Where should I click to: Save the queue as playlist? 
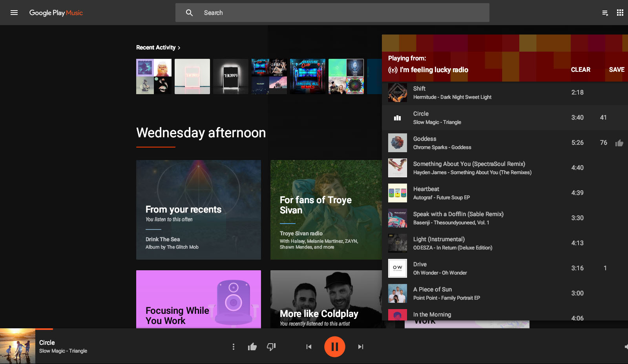617,69
